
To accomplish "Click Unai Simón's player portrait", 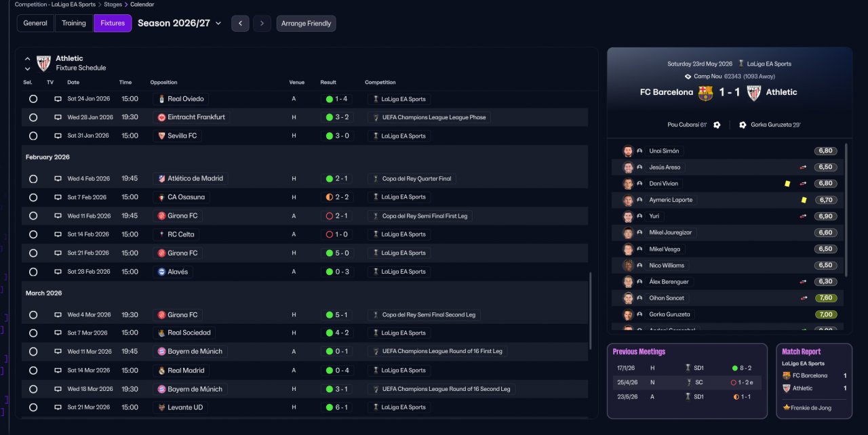I will 628,151.
